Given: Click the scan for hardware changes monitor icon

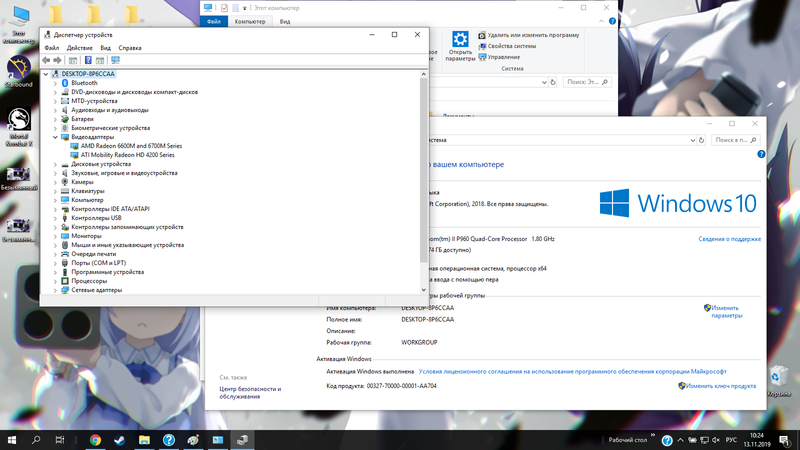Looking at the screenshot, I should coord(115,60).
